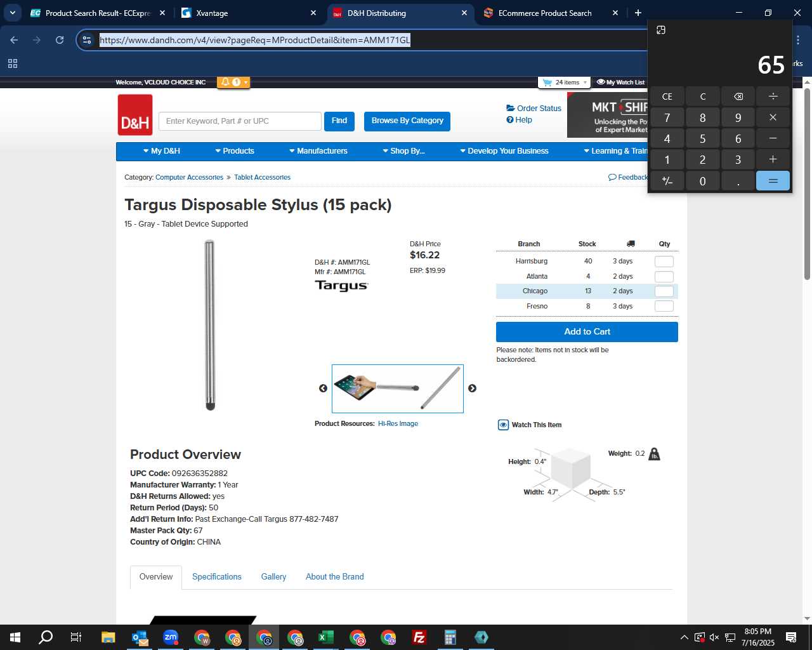Click the Chicago quantity field
This screenshot has width=812, height=650.
pyautogui.click(x=664, y=291)
